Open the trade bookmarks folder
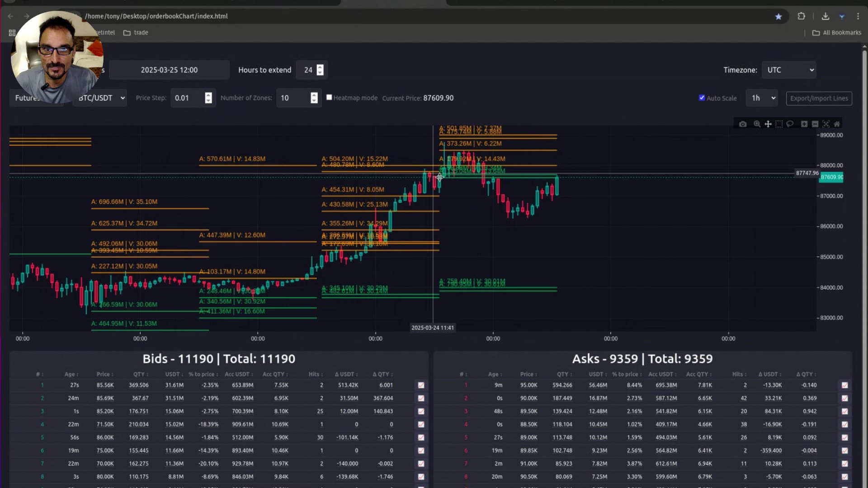 [x=136, y=32]
